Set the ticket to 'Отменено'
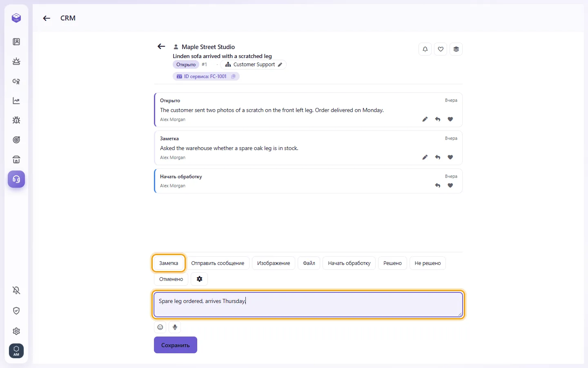Screen dimensions: 588x368 (171, 279)
